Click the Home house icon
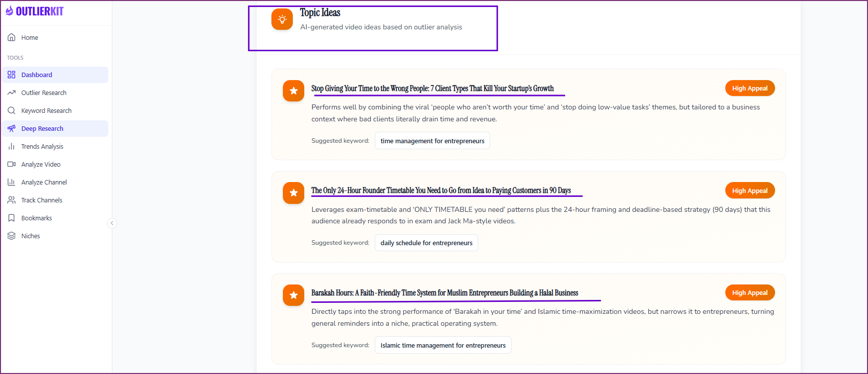Screen dimensions: 868x374 11,37
